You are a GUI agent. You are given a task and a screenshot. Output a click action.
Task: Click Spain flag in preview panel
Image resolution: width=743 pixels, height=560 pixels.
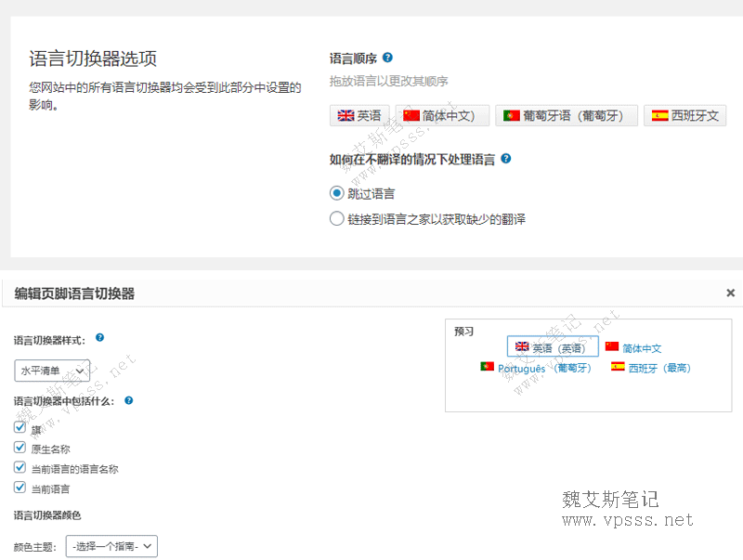[x=618, y=367]
